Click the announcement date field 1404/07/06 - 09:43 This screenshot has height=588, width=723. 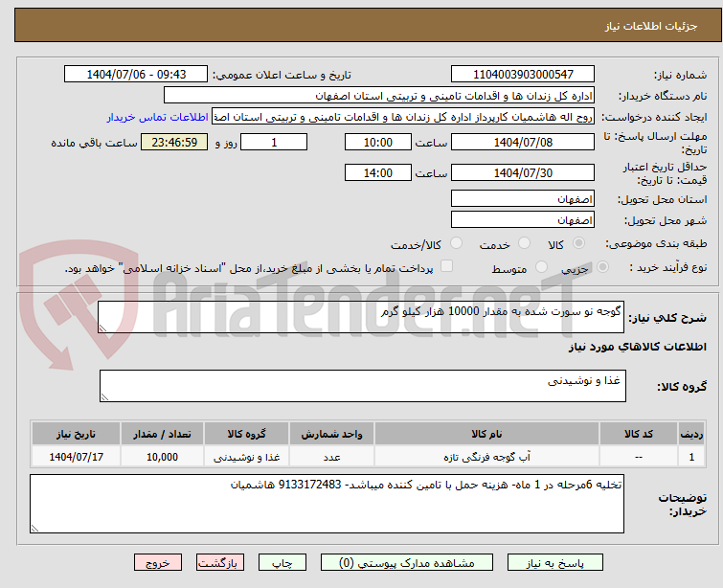point(136,75)
